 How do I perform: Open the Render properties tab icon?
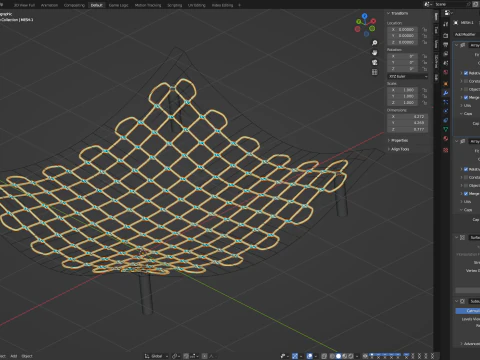click(x=446, y=35)
